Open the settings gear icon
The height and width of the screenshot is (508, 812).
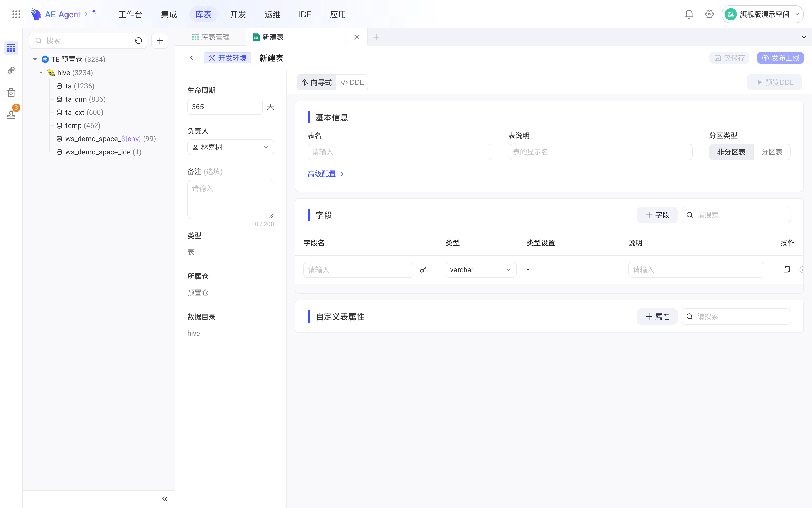709,14
